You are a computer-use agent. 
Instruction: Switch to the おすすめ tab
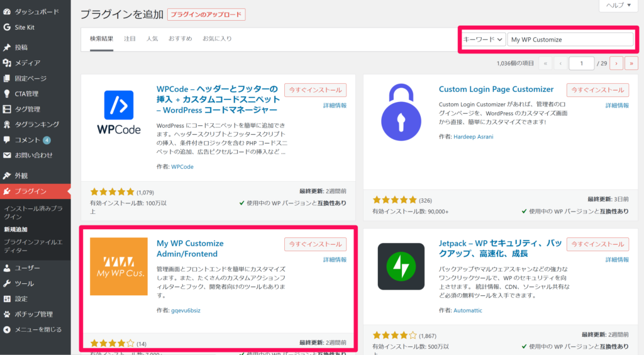pos(180,39)
